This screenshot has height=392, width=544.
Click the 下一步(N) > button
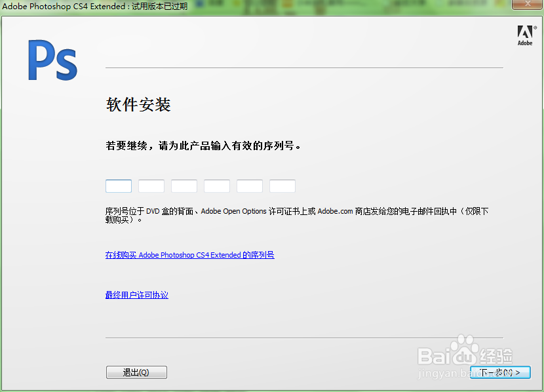coord(500,372)
